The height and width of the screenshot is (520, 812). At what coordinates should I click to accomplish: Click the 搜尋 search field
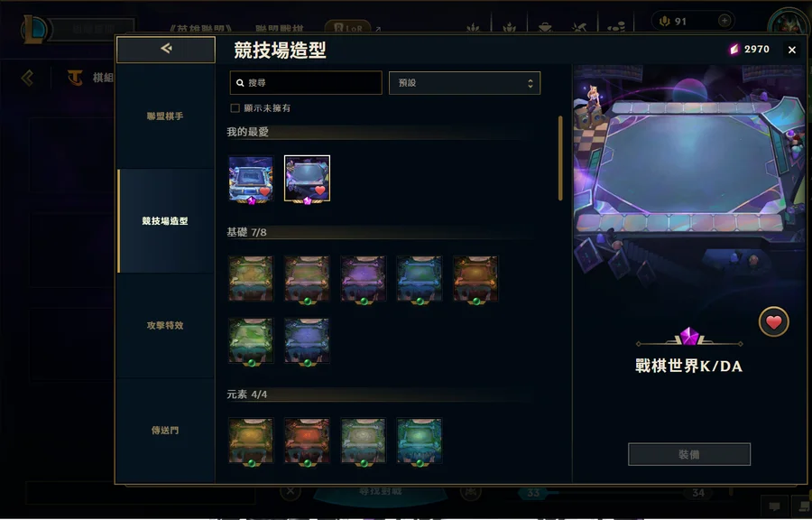click(306, 83)
